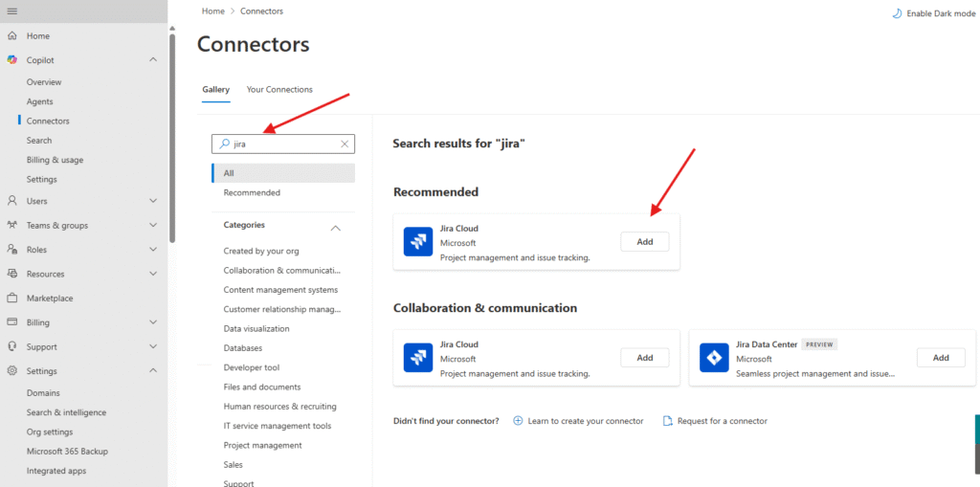Click the Home icon in sidebar

pos(11,35)
